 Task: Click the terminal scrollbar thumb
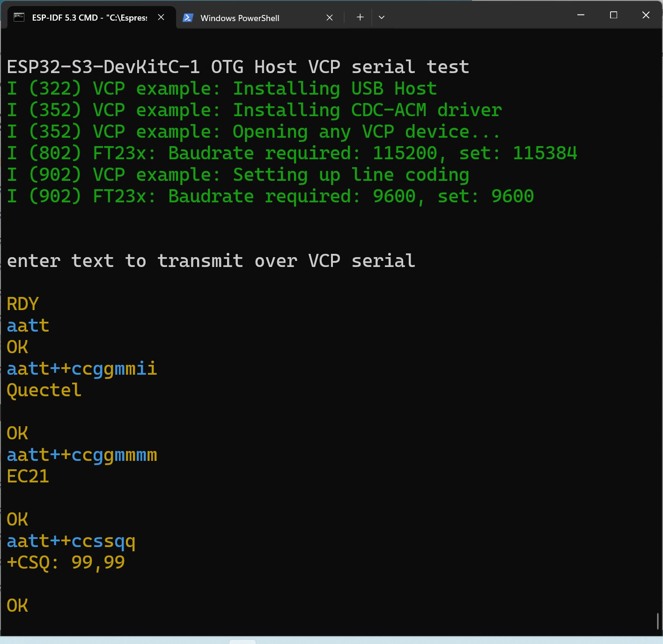click(x=658, y=621)
